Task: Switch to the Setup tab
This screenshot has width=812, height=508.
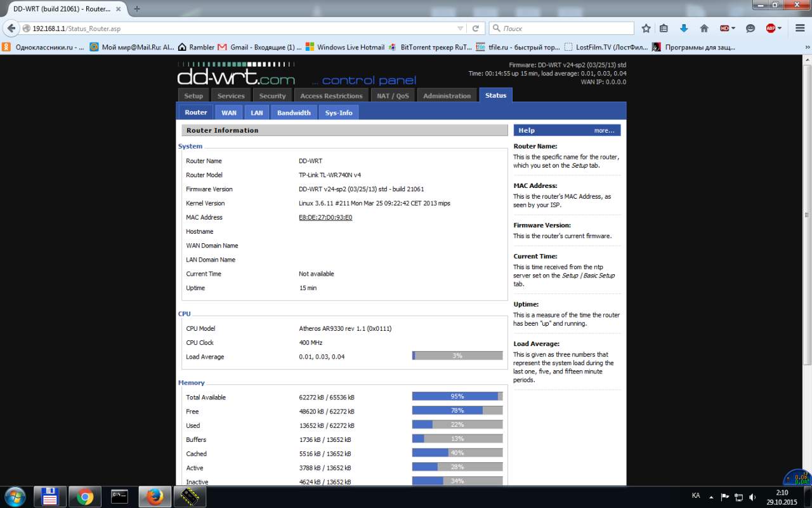Action: (193, 96)
